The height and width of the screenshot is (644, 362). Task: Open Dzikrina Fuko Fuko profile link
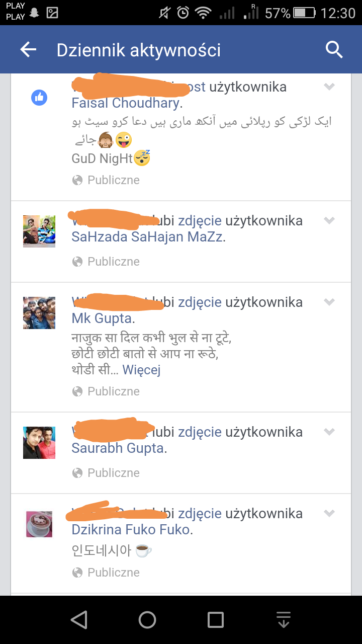pyautogui.click(x=131, y=530)
